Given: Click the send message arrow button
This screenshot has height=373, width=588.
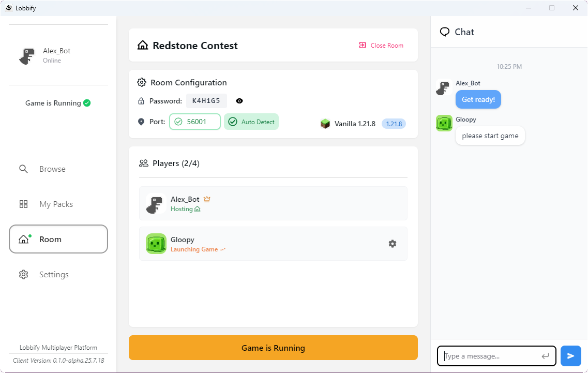Looking at the screenshot, I should (x=570, y=356).
